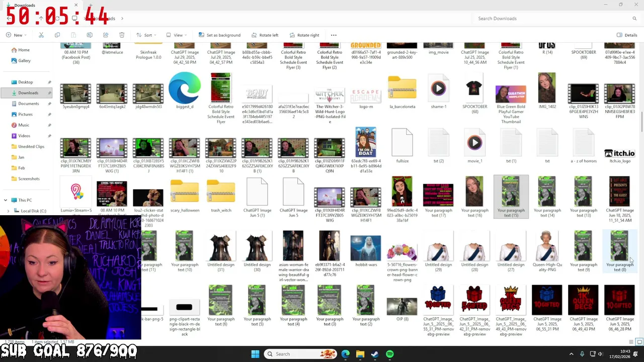Open the Unedited Clips folder in sidebar
The width and height of the screenshot is (644, 362).
[31, 146]
